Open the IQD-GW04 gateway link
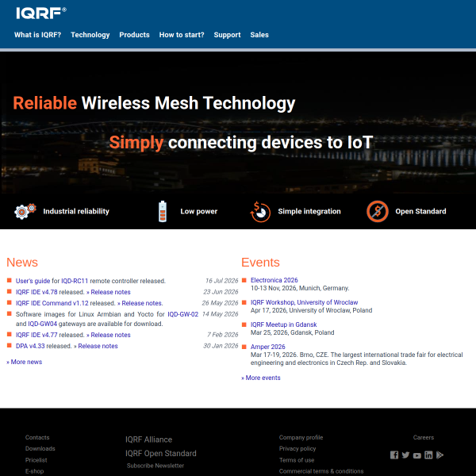This screenshot has width=476, height=476. click(x=43, y=324)
